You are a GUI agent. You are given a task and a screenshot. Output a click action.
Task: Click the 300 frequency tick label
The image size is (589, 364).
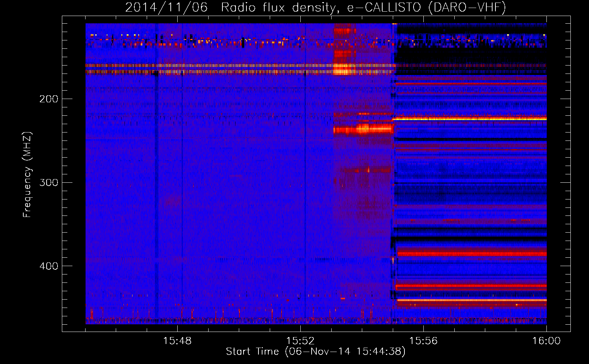49,182
